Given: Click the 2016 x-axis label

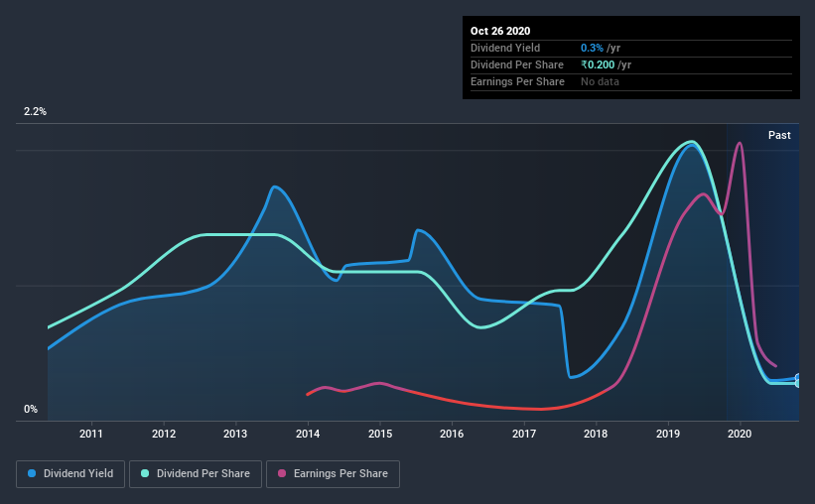Looking at the screenshot, I should point(452,434).
